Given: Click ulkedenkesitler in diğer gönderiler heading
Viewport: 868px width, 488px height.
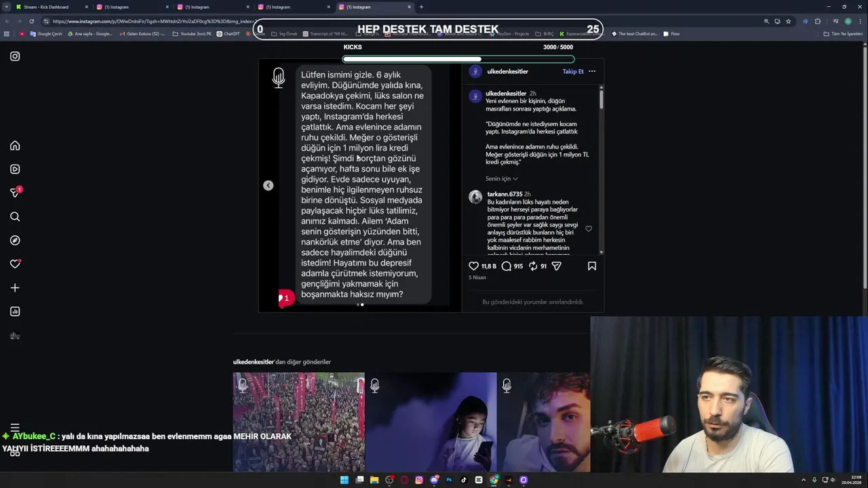Looking at the screenshot, I should coord(254,362).
